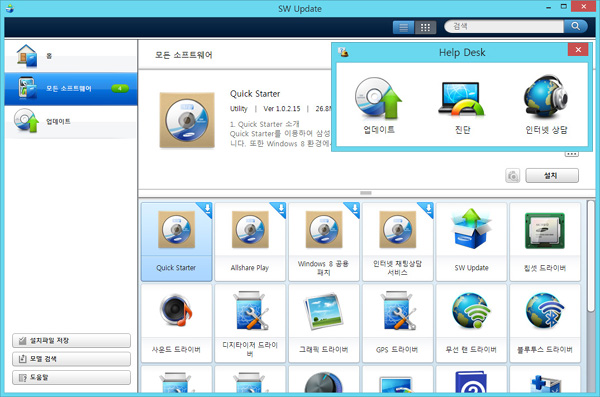This screenshot has height=397, width=600.
Task: Open 인터넷 상담 headset globe icon
Action: click(546, 96)
